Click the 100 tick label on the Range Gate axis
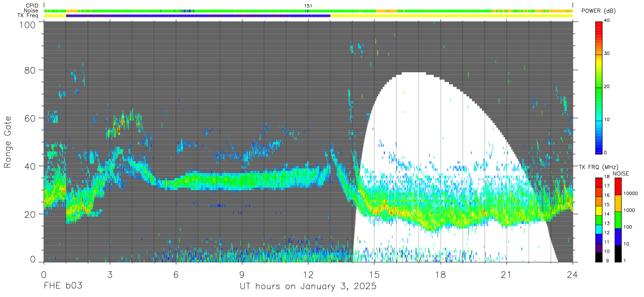 pos(28,25)
